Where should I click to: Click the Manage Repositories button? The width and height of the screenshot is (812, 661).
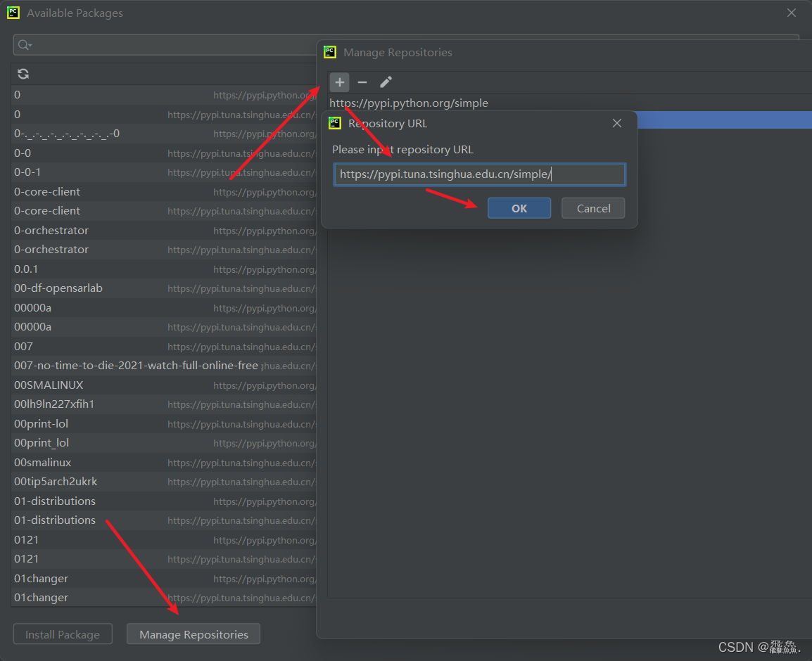[194, 634]
